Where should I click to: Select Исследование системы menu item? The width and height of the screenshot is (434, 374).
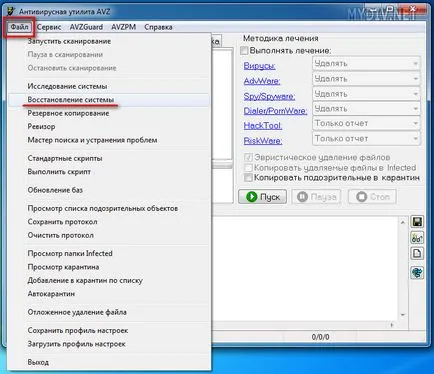pos(109,86)
